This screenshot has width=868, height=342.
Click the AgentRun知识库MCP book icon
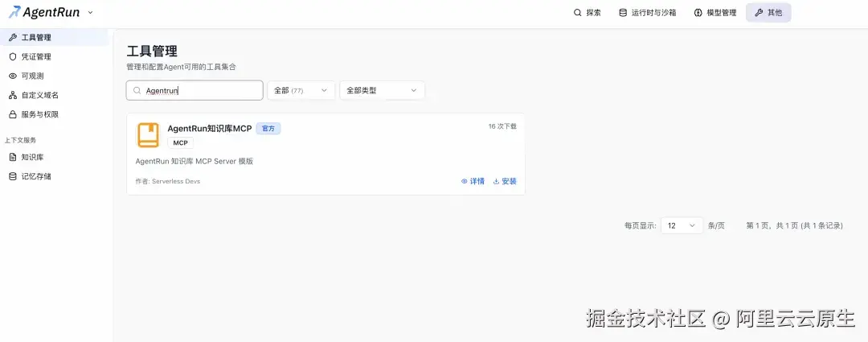coord(148,134)
